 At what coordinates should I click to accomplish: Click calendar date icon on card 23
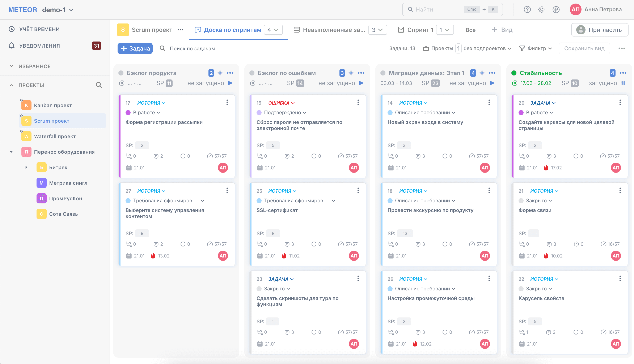pos(260,344)
